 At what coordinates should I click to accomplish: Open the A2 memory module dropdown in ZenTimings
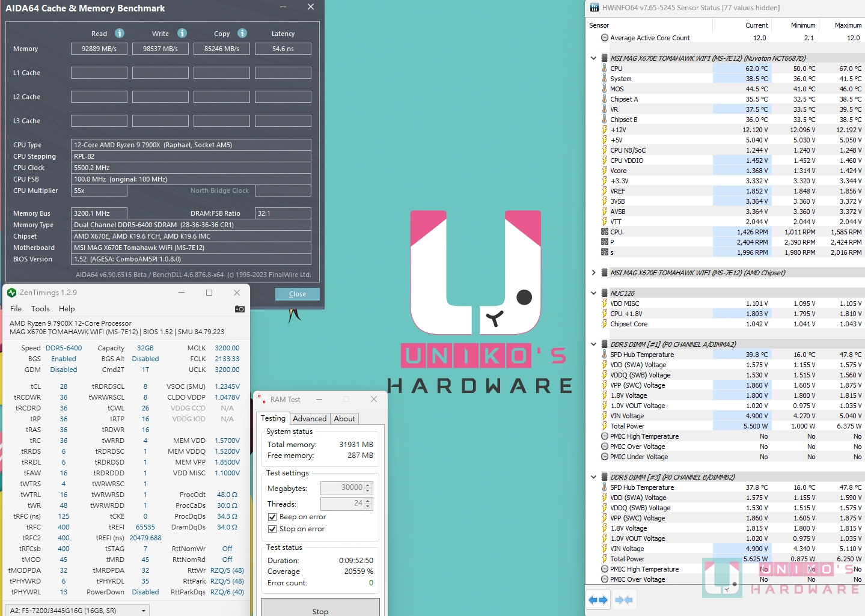(x=78, y=611)
